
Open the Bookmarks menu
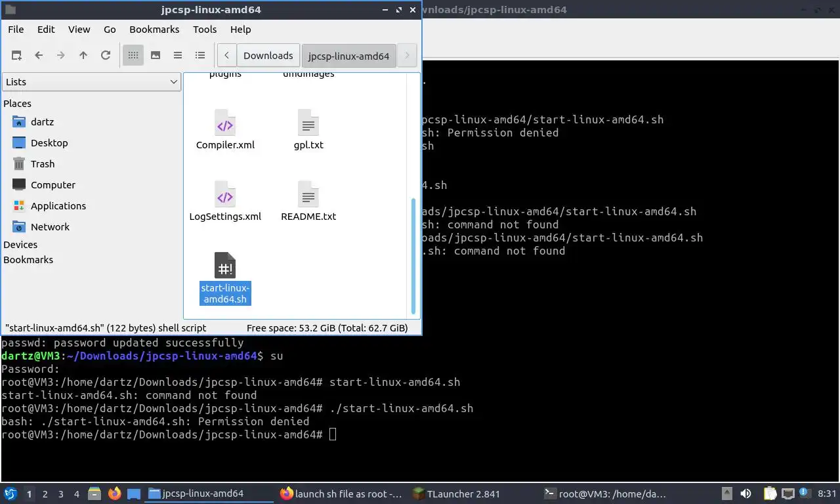click(154, 30)
